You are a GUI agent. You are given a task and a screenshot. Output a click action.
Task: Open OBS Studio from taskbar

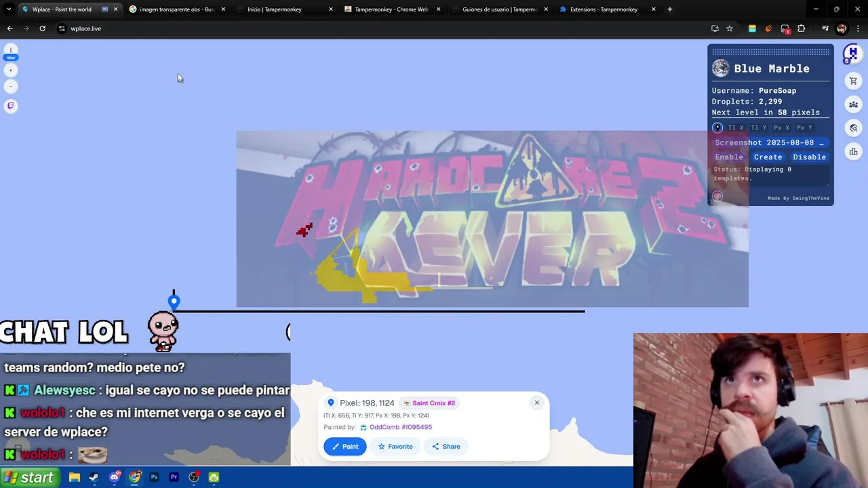[x=194, y=478]
